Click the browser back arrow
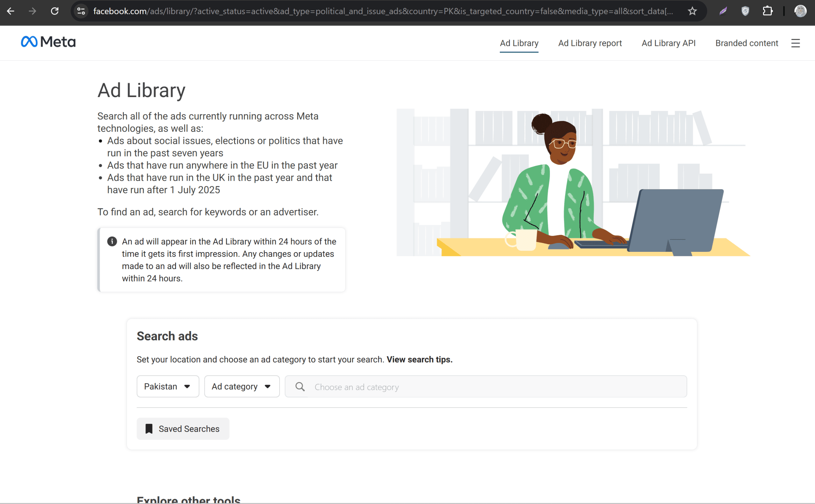The height and width of the screenshot is (504, 815). 11,11
